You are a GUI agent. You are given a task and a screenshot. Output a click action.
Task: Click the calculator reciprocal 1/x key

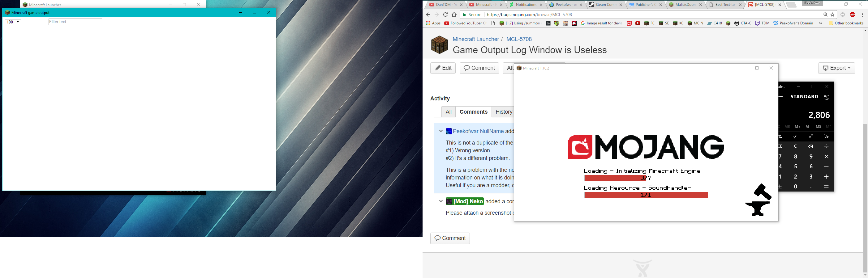tap(826, 136)
